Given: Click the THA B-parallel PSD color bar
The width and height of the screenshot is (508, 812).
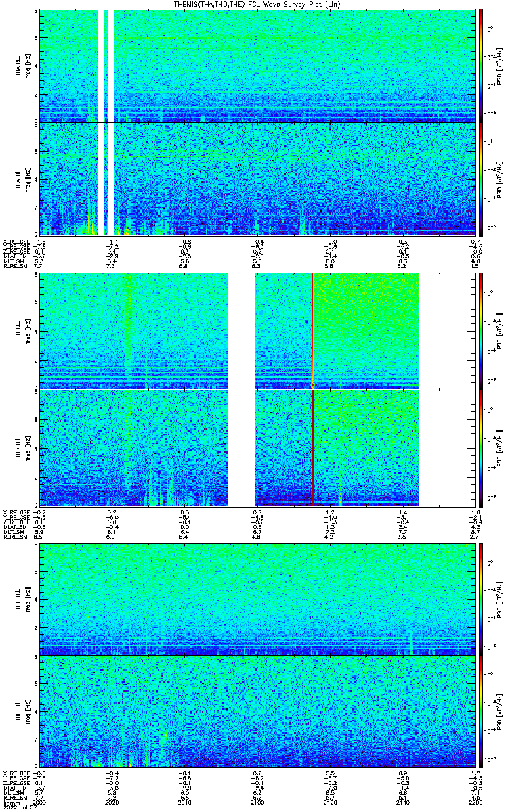Looking at the screenshot, I should 481,179.
